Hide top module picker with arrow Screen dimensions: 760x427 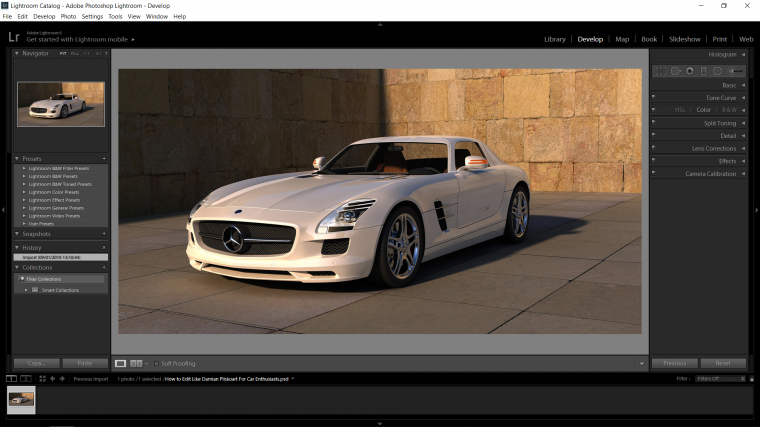coord(380,24)
